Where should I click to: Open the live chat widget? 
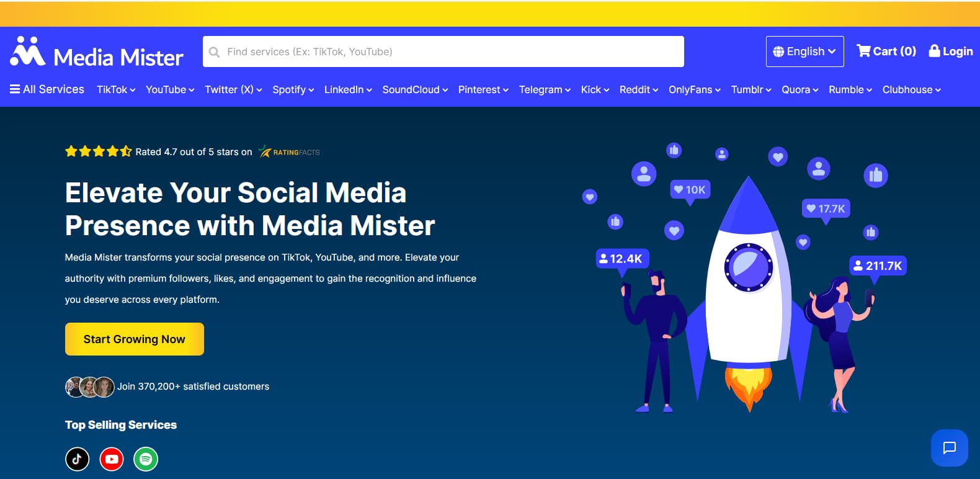click(949, 448)
